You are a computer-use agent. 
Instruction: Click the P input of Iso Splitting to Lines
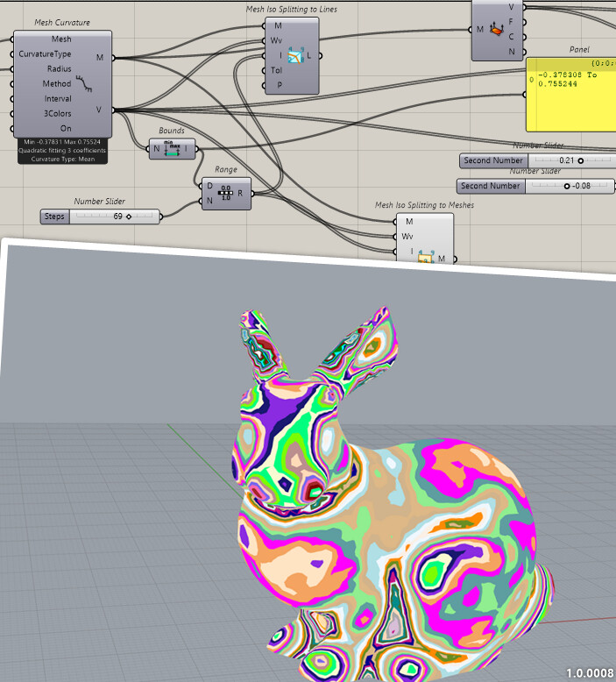pyautogui.click(x=280, y=85)
